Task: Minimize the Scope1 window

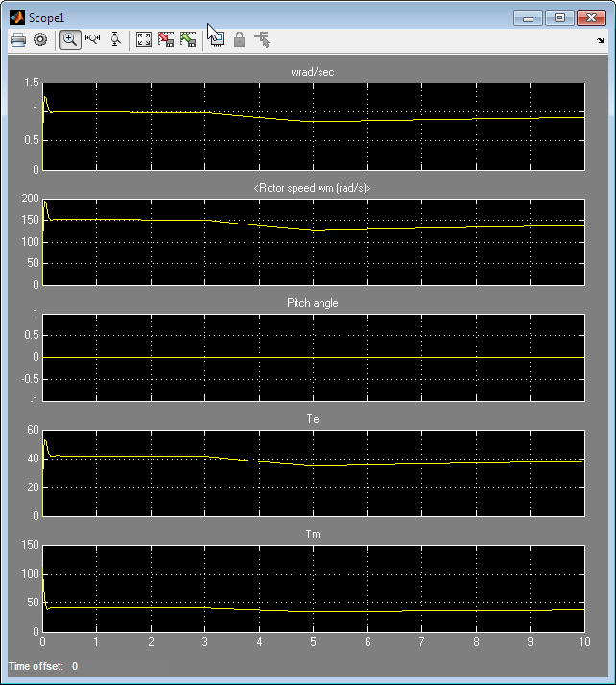Action: (x=529, y=17)
